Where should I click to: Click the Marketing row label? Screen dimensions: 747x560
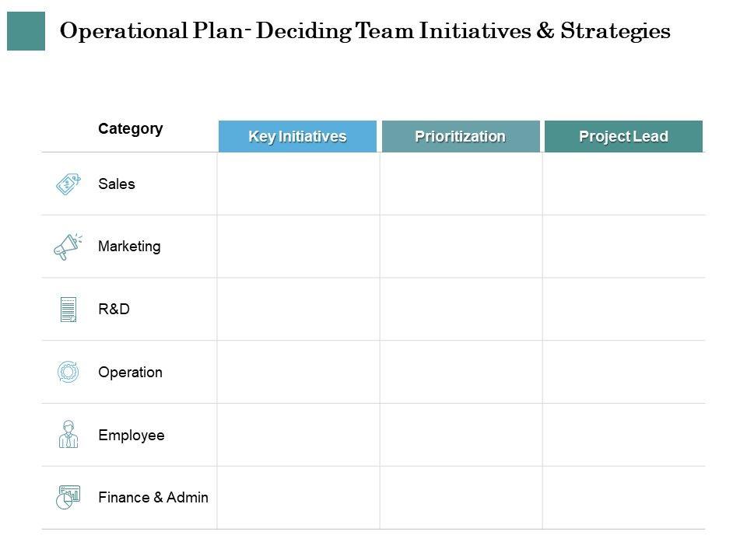click(129, 247)
